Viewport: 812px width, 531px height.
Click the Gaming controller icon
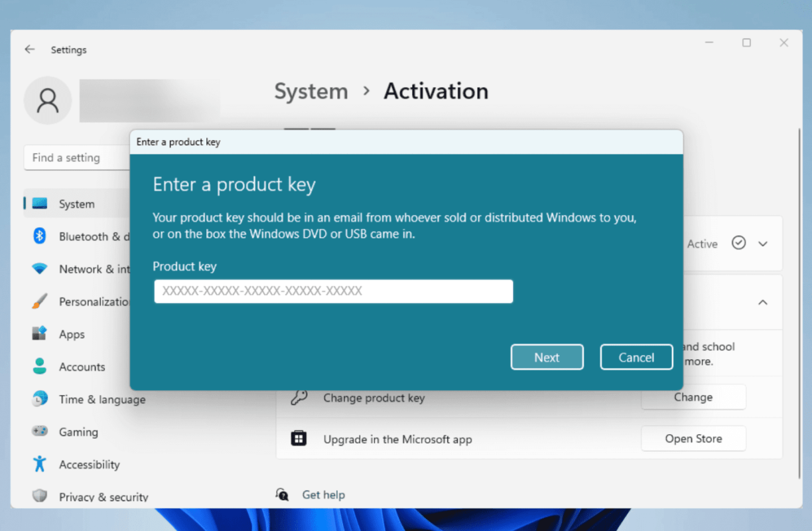point(40,431)
